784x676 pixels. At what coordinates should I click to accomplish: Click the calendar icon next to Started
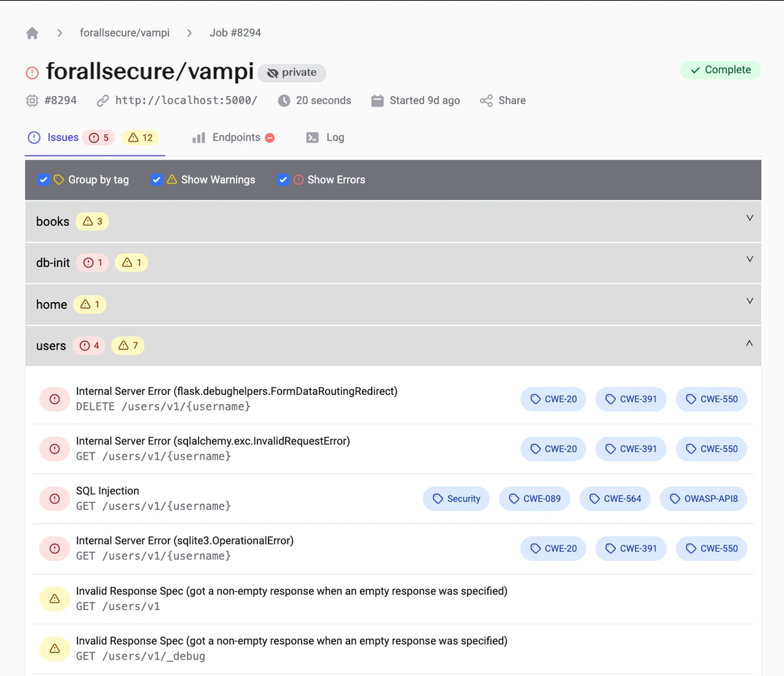tap(377, 101)
